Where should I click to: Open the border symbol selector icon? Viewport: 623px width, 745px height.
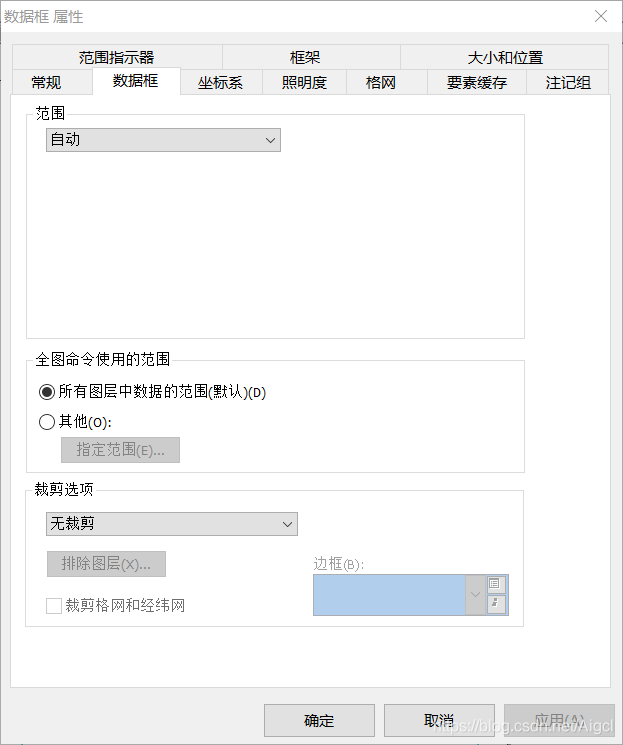(495, 584)
